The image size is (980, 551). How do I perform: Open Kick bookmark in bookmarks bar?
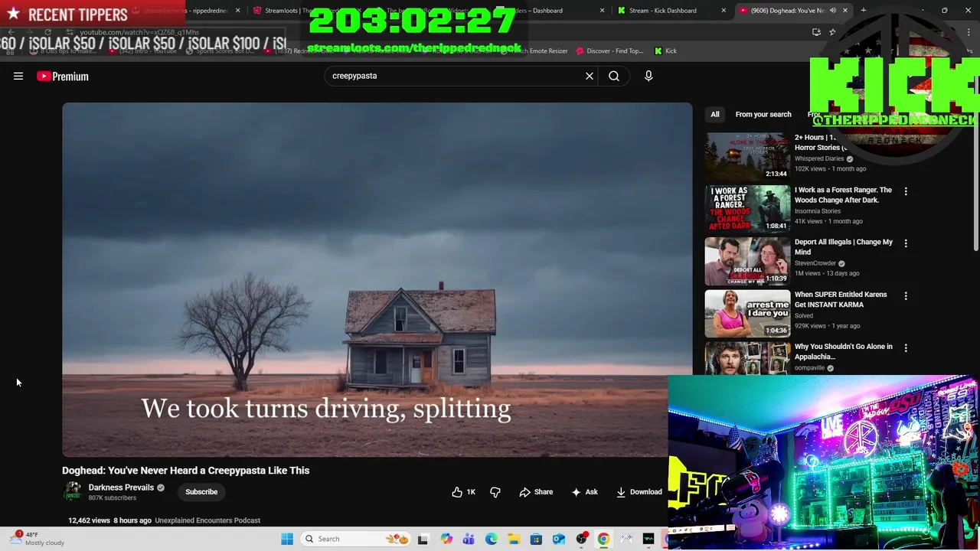coord(665,51)
